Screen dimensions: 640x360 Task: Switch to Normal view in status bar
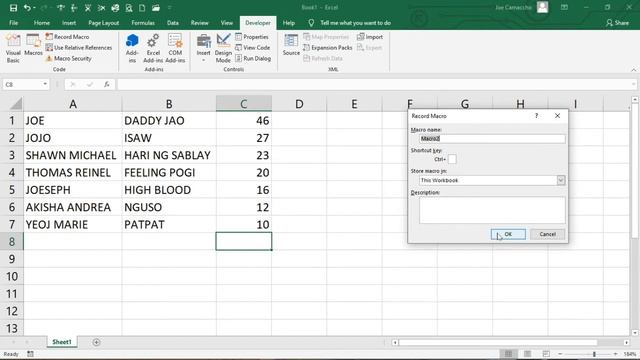tap(508, 354)
